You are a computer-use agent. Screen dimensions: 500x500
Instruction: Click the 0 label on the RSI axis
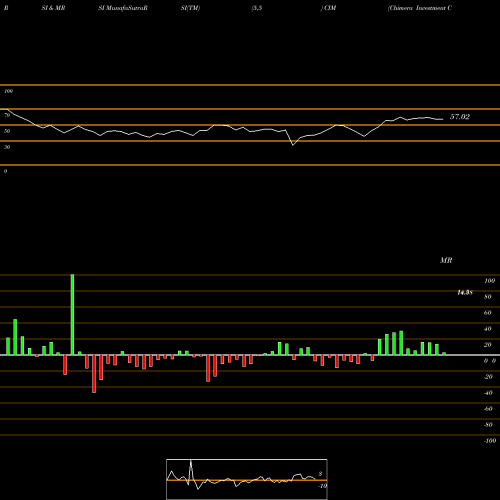(5, 171)
